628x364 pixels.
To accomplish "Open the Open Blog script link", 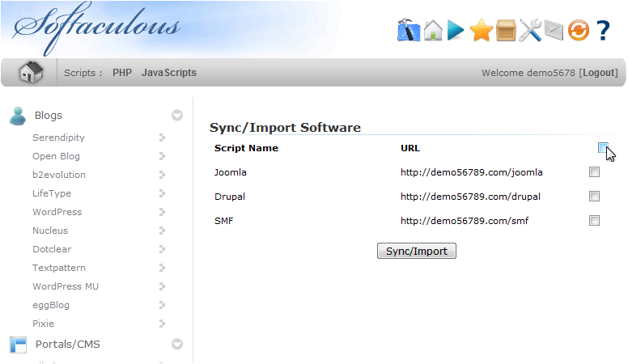I will click(56, 156).
